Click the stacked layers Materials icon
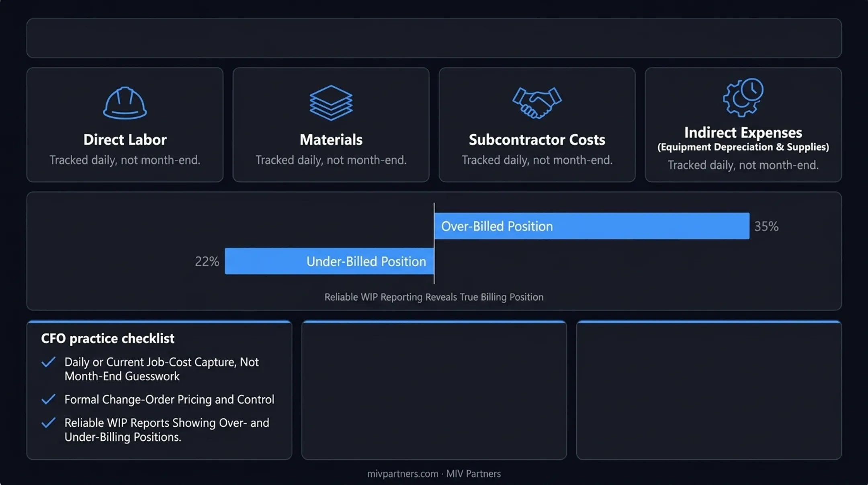The height and width of the screenshot is (485, 868). point(331,103)
